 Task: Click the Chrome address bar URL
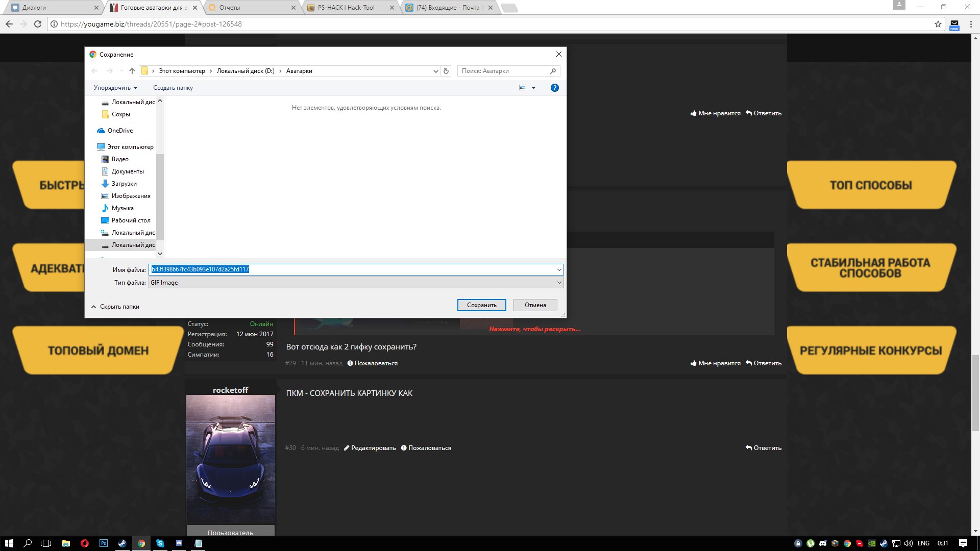click(x=151, y=24)
